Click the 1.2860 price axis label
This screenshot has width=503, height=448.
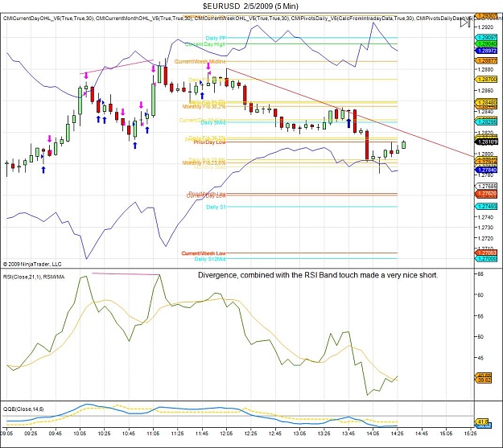[485, 91]
